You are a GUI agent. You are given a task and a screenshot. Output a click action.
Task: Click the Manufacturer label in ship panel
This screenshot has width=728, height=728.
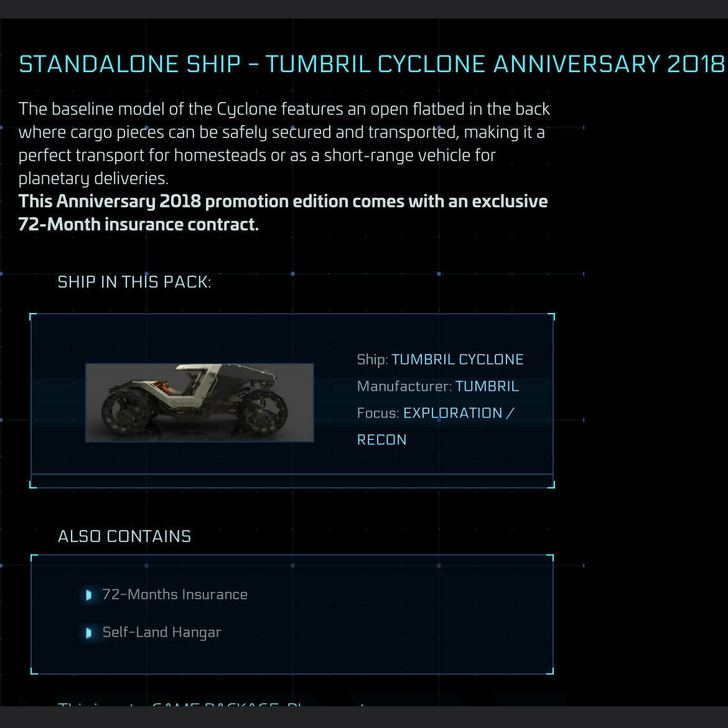404,386
